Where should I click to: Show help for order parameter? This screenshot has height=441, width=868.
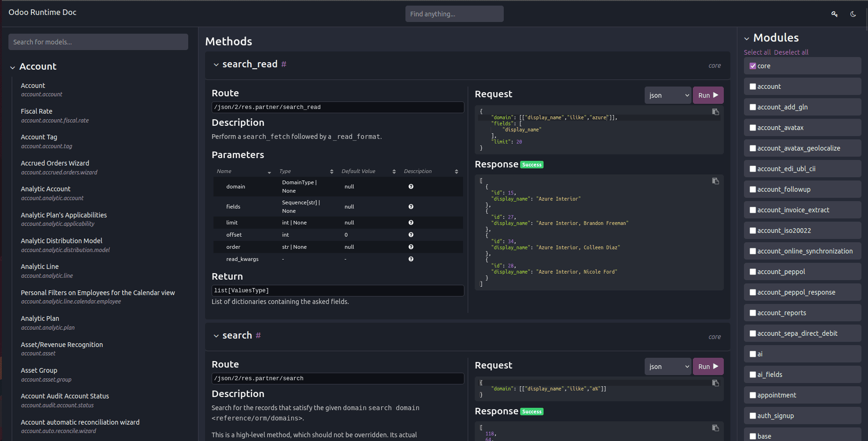pos(411,247)
